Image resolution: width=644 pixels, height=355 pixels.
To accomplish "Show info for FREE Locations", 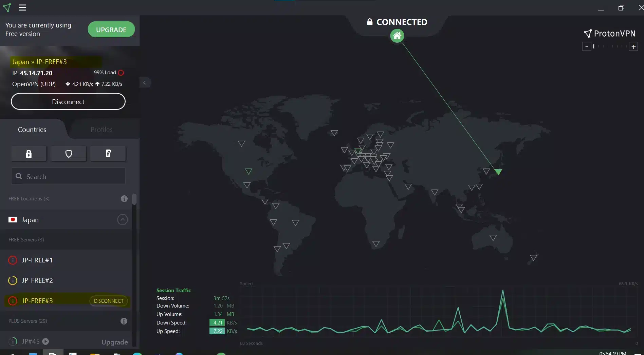I will 124,199.
